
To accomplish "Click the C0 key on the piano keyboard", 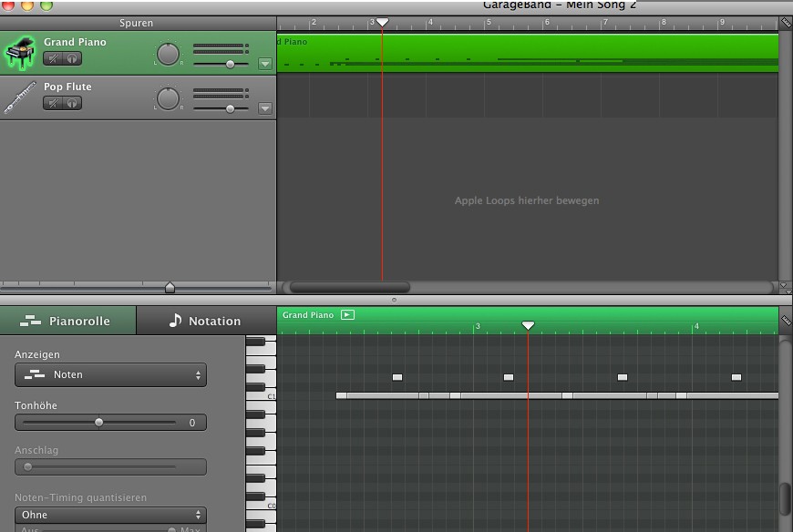I will point(261,506).
